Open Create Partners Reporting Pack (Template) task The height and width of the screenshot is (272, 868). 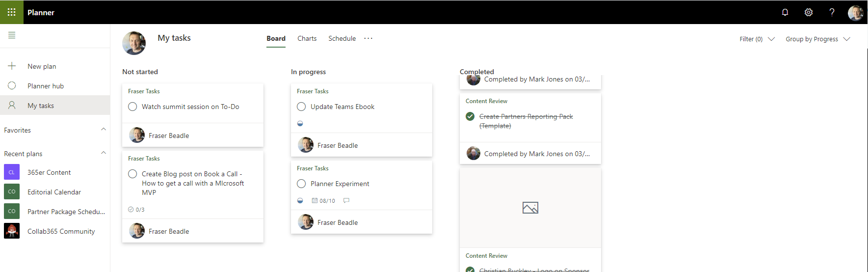click(x=526, y=121)
